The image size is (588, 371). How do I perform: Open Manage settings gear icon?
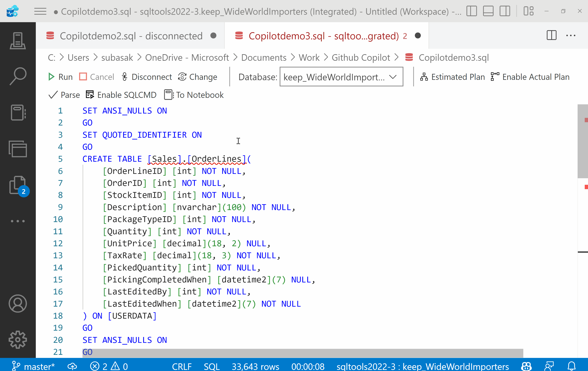18,340
